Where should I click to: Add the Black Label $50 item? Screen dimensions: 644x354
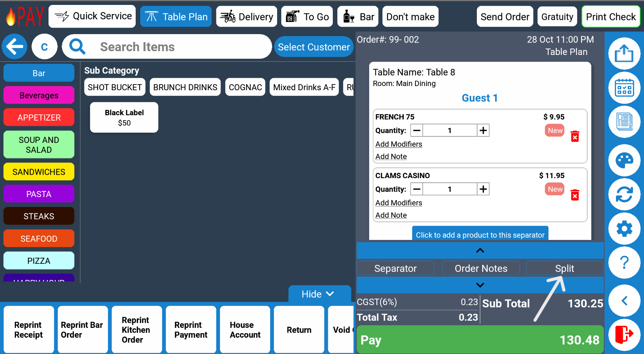tap(124, 117)
